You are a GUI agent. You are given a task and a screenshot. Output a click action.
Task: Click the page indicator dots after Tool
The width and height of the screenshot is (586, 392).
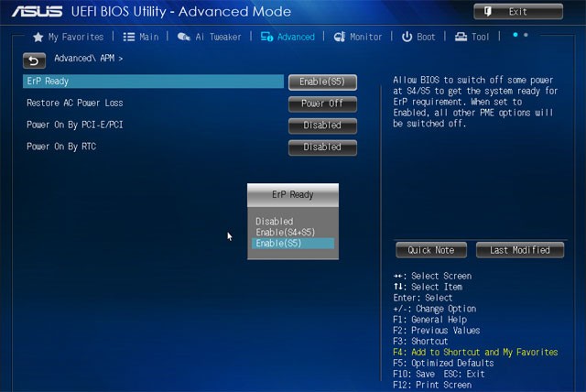(520, 35)
